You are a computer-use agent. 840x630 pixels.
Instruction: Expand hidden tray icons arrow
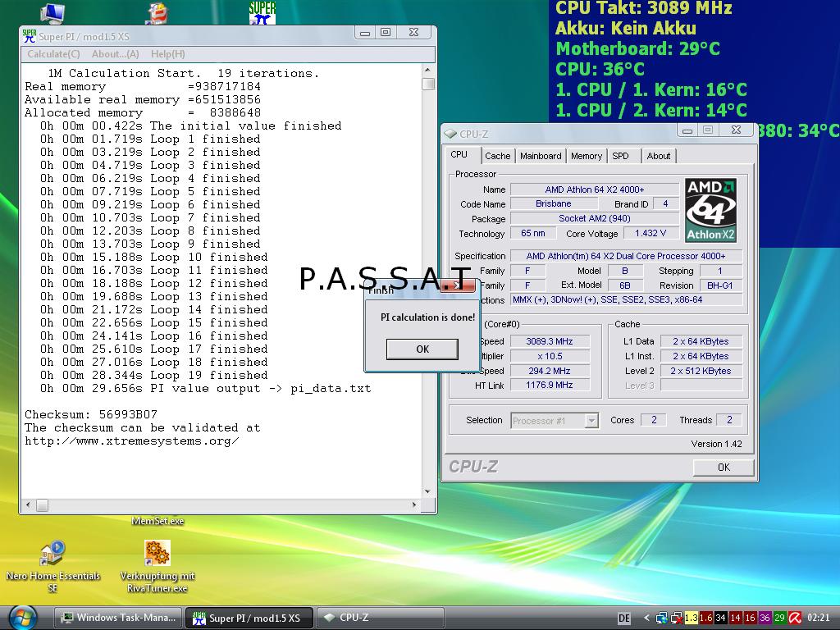pyautogui.click(x=646, y=618)
